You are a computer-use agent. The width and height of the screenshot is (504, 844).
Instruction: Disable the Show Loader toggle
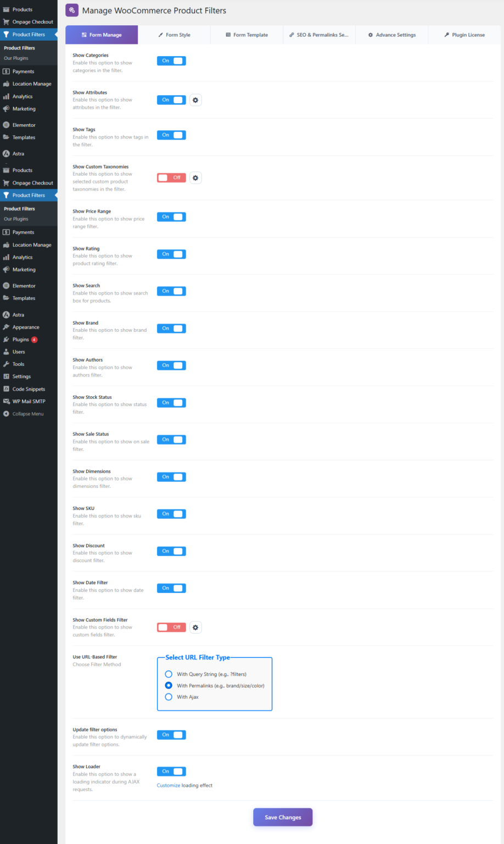(171, 771)
